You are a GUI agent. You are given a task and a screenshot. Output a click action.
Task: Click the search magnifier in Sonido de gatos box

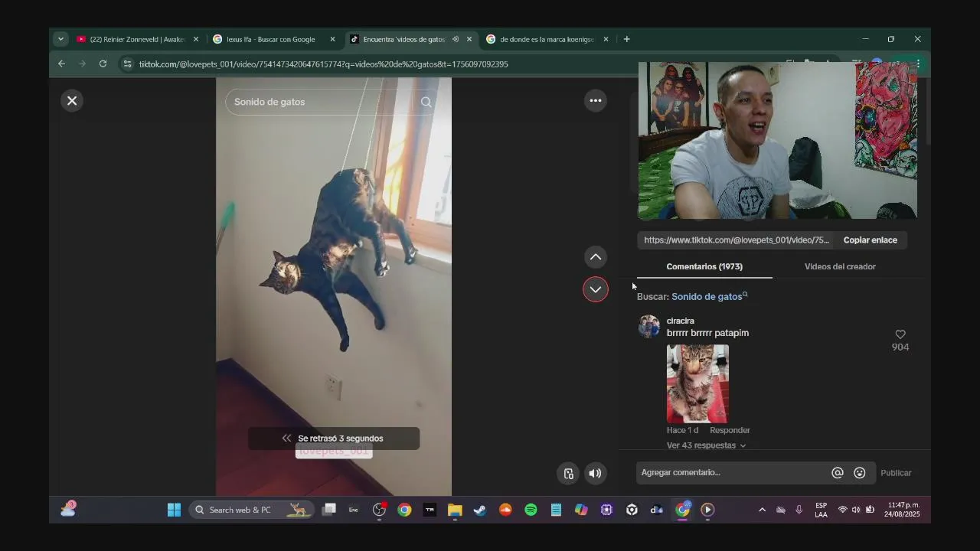click(426, 102)
